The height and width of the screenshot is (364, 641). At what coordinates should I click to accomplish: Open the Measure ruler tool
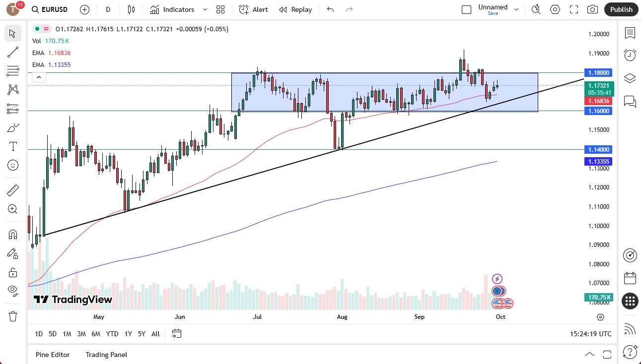(12, 190)
